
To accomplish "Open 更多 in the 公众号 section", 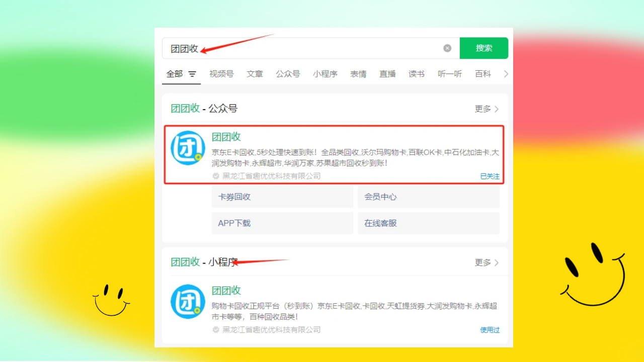I will (487, 109).
